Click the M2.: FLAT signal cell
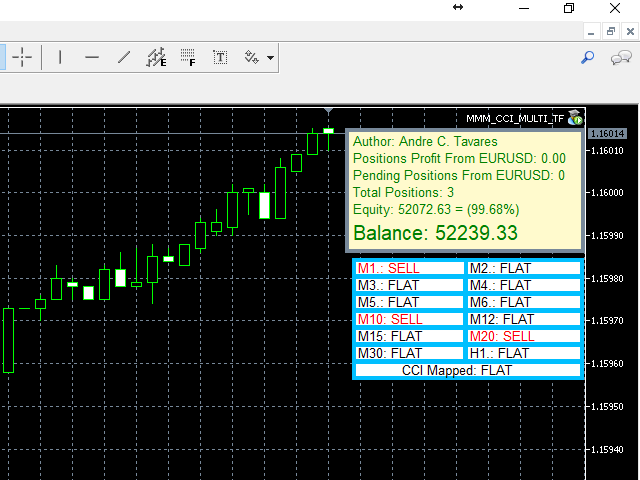The image size is (640, 480). [x=524, y=268]
